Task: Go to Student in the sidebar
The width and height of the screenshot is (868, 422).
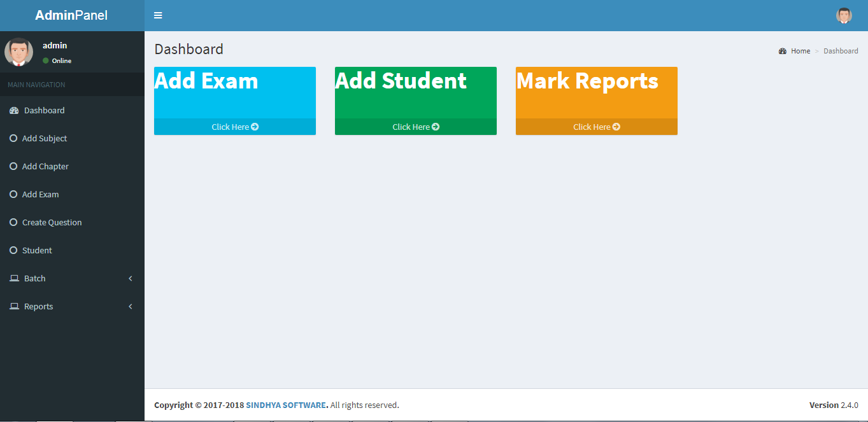Action: pyautogui.click(x=37, y=250)
